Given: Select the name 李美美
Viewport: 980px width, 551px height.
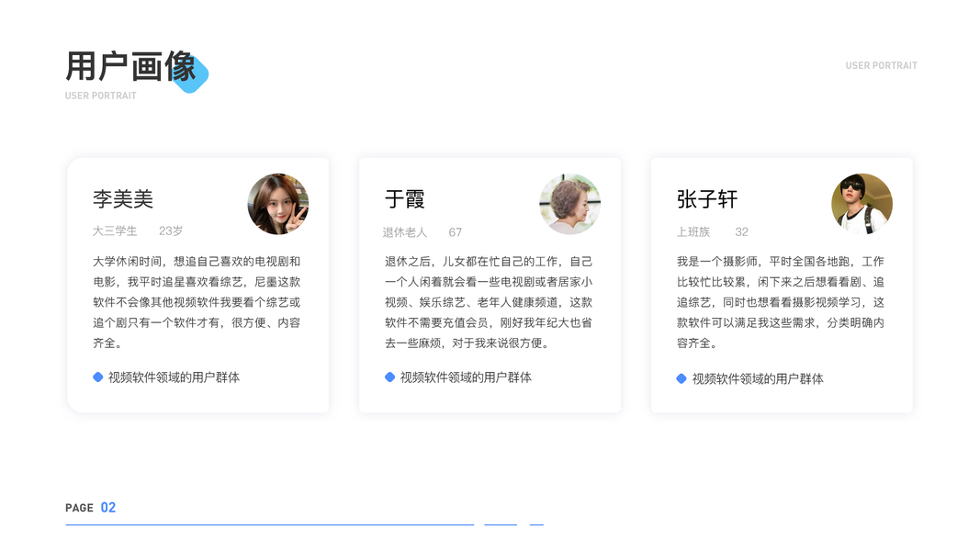Looking at the screenshot, I should tap(123, 199).
